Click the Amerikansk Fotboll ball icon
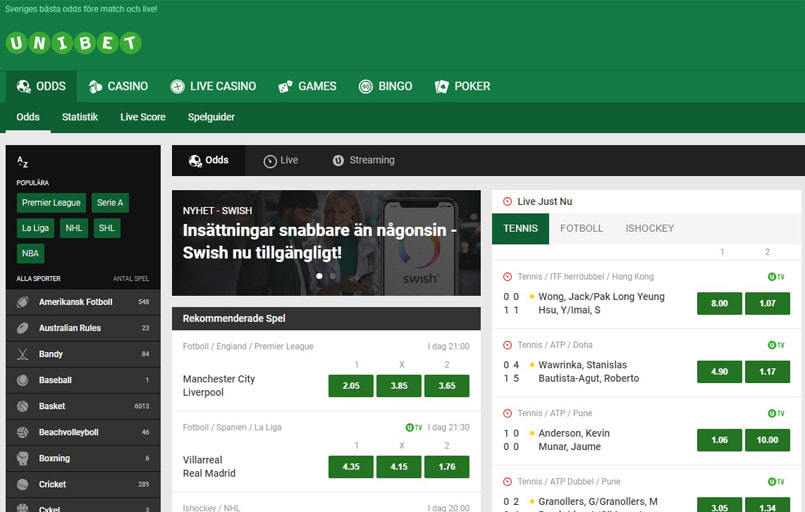This screenshot has width=805, height=512. click(x=23, y=302)
